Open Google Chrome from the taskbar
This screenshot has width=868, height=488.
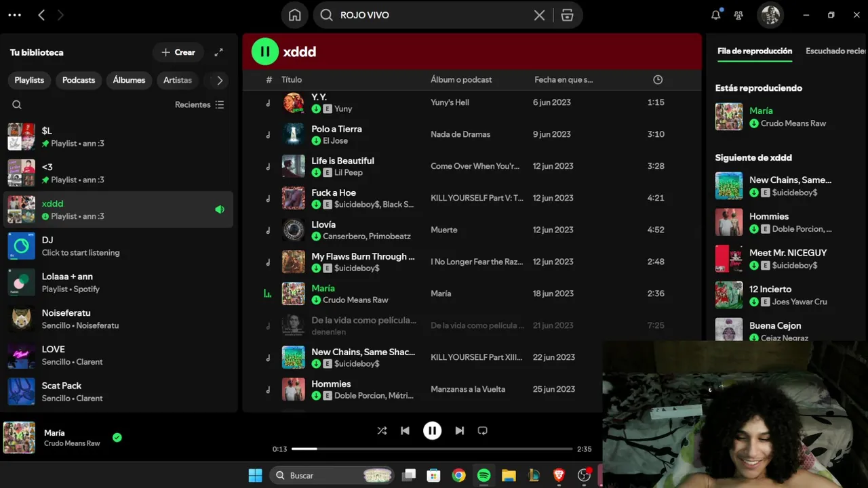click(459, 476)
